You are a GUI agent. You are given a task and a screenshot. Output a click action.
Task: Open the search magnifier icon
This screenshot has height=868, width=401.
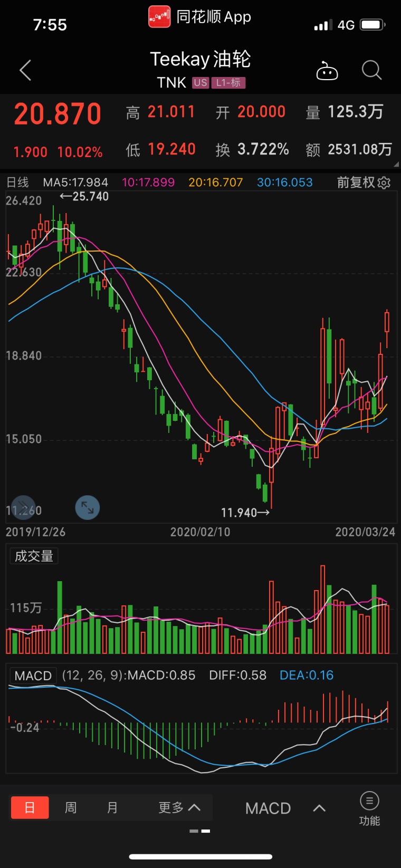point(371,70)
